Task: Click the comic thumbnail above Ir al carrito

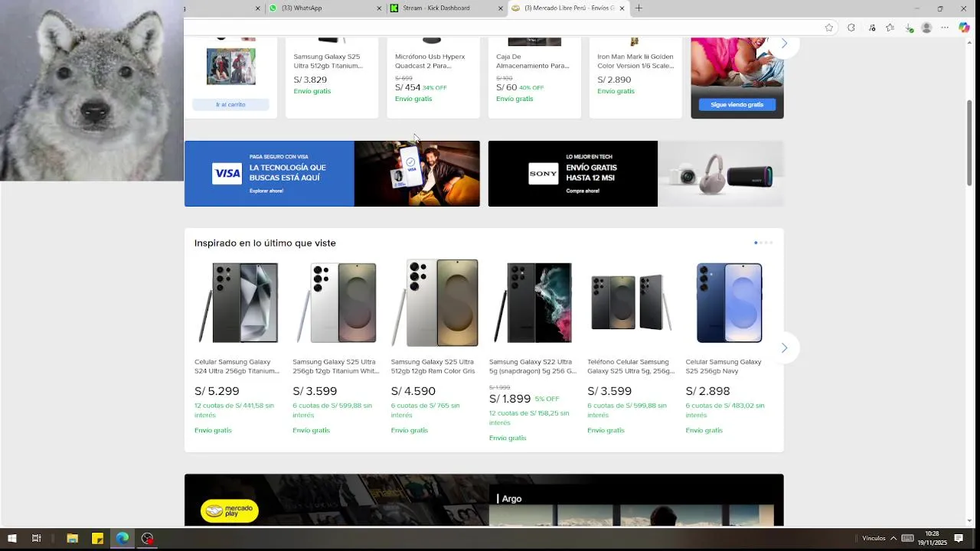Action: (x=231, y=67)
